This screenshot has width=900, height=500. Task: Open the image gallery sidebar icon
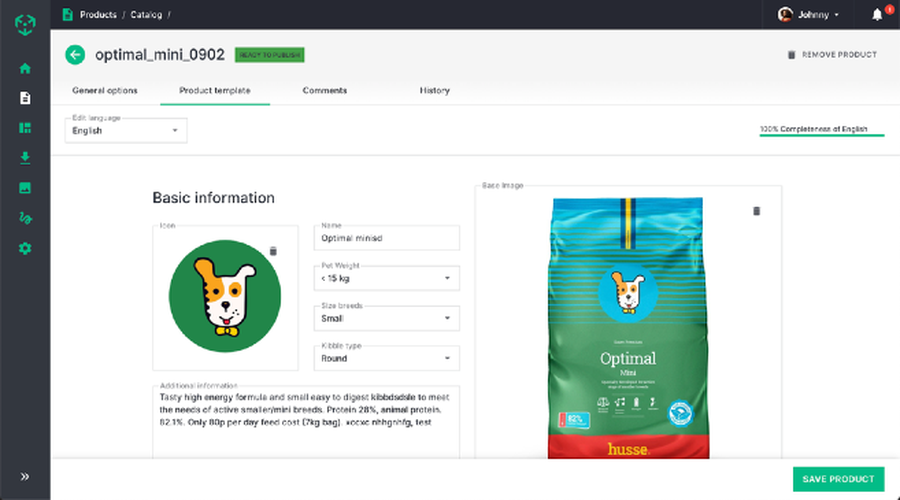25,188
